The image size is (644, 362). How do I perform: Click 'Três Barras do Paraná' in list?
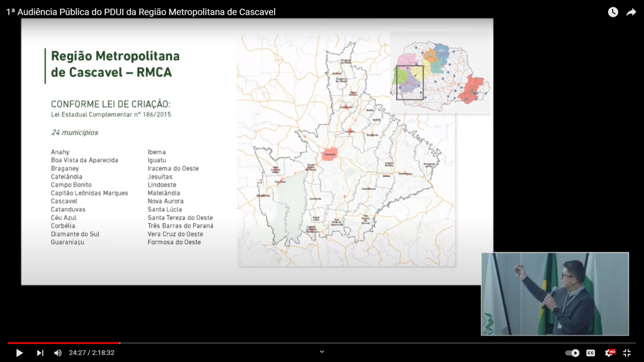(x=180, y=226)
